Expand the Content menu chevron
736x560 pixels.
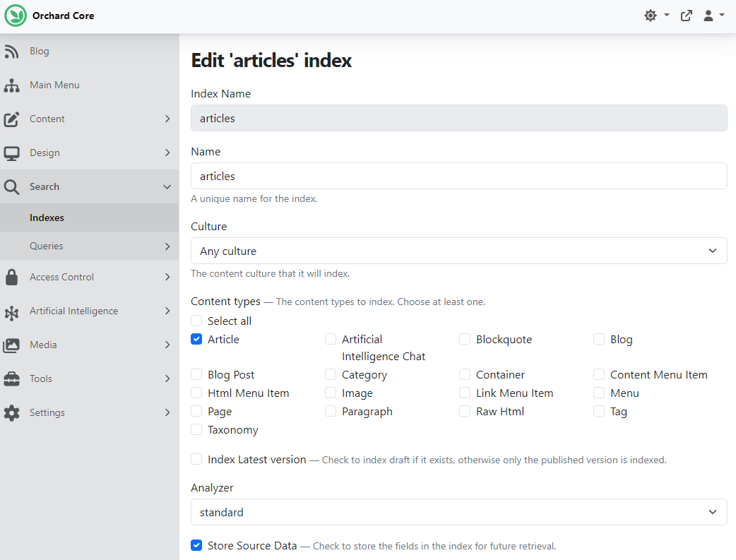pyautogui.click(x=167, y=119)
